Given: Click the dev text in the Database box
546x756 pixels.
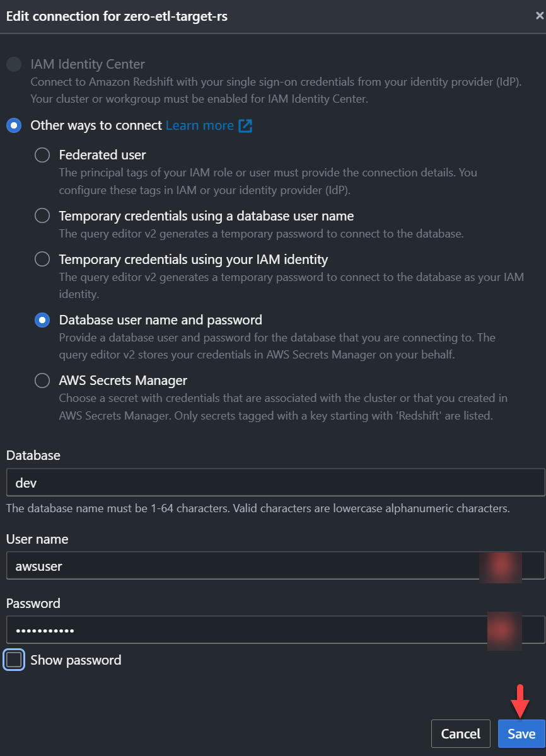Looking at the screenshot, I should click(25, 482).
